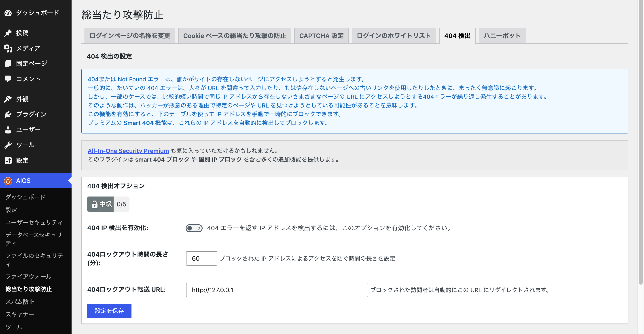Click the page vertical scrollbar
Screen dimensions: 644x334
point(641,142)
